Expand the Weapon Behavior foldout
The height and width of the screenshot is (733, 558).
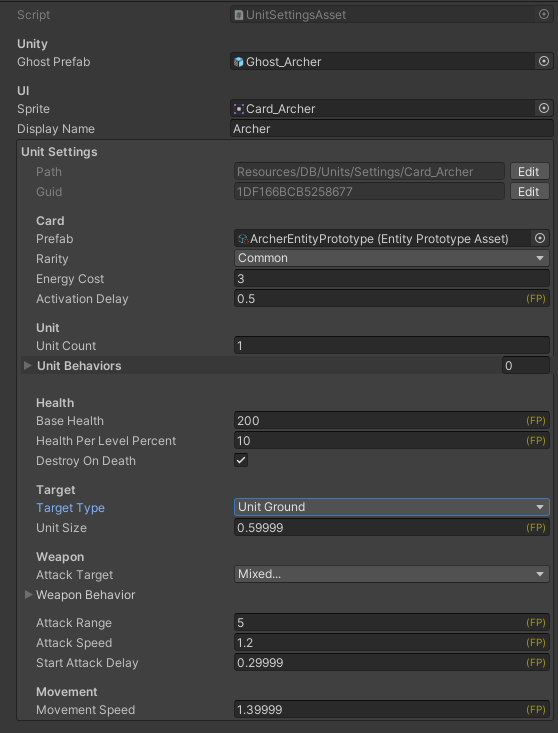(28, 595)
